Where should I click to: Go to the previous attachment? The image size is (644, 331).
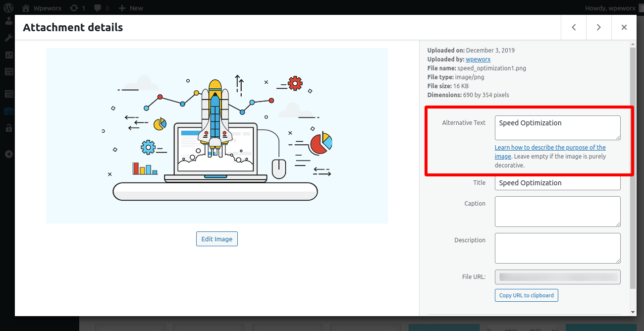574,27
